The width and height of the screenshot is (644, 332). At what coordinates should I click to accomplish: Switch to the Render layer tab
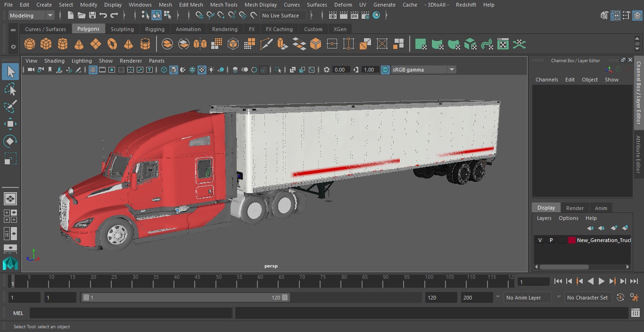[x=575, y=208]
